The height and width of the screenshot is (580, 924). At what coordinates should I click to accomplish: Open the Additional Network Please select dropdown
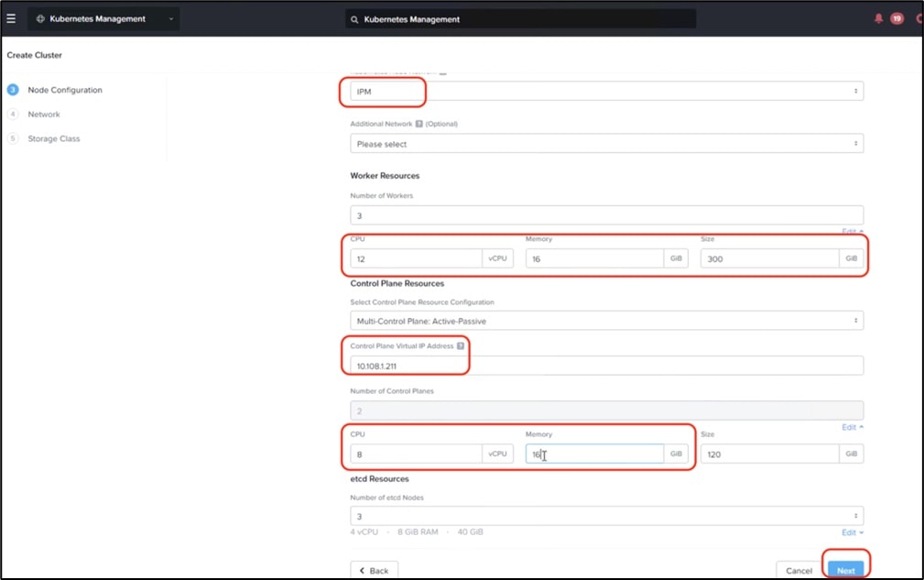tap(607, 144)
